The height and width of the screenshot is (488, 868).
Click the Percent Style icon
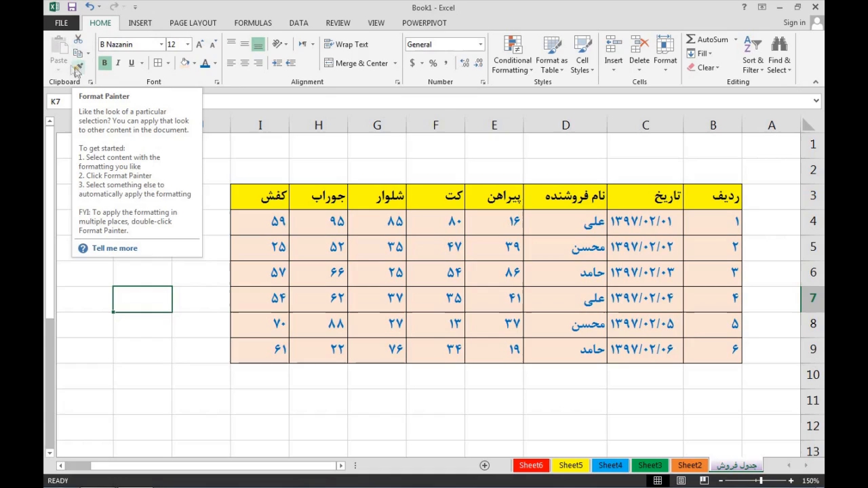(x=433, y=63)
